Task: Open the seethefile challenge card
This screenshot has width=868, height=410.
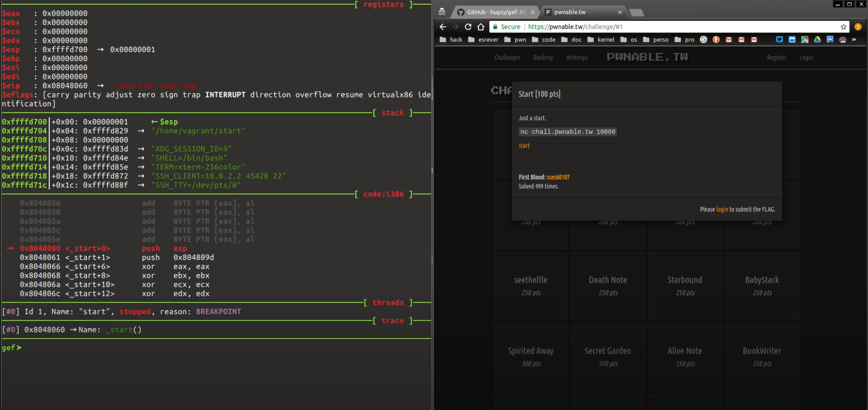Action: click(531, 286)
